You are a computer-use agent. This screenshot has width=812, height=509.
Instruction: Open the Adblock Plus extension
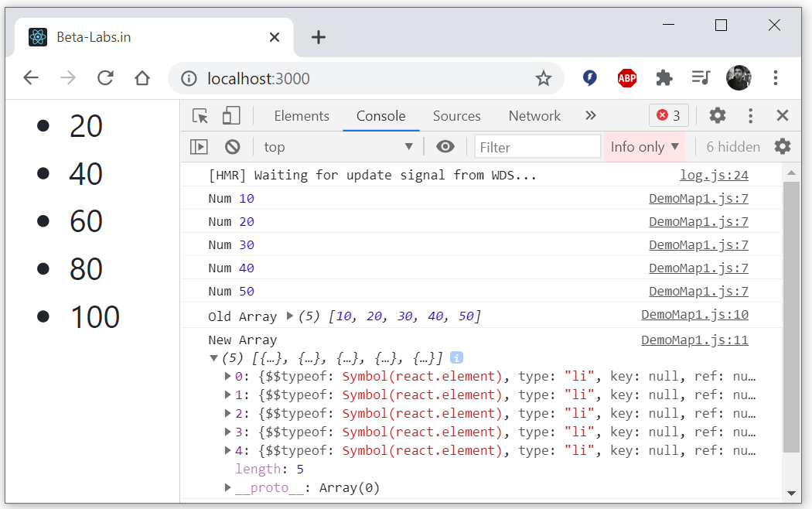click(627, 77)
